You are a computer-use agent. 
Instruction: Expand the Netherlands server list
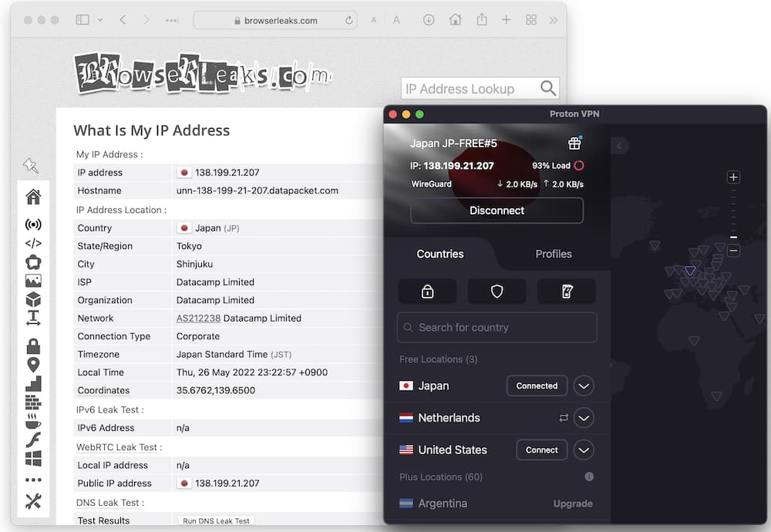pyautogui.click(x=584, y=418)
